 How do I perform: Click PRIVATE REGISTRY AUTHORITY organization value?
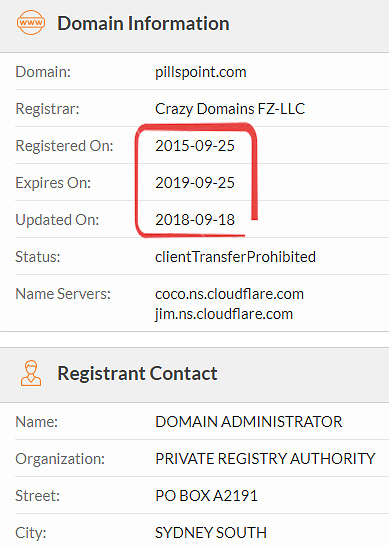[265, 459]
